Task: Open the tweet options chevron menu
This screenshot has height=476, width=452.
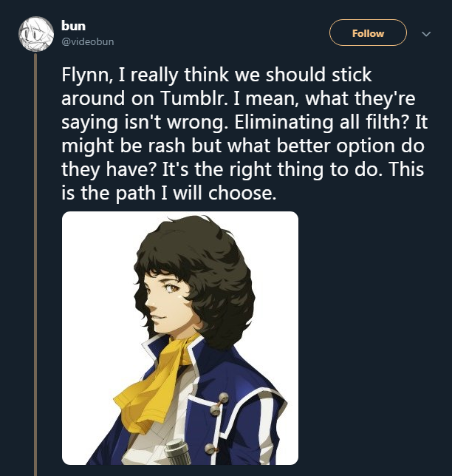Action: point(426,33)
